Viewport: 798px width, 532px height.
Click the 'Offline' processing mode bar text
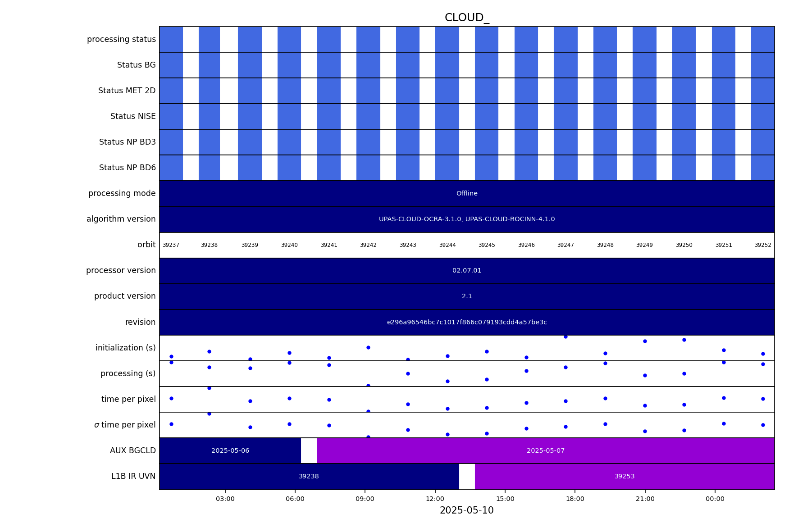[x=467, y=193]
